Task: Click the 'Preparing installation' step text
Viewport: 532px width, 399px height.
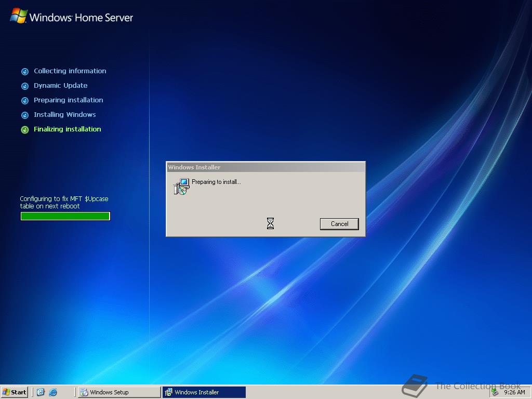Action: [x=68, y=100]
